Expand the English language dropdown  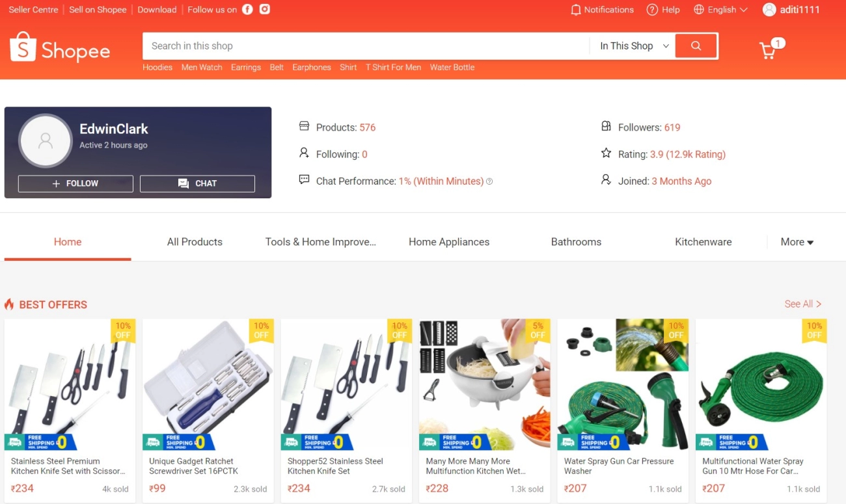coord(728,10)
